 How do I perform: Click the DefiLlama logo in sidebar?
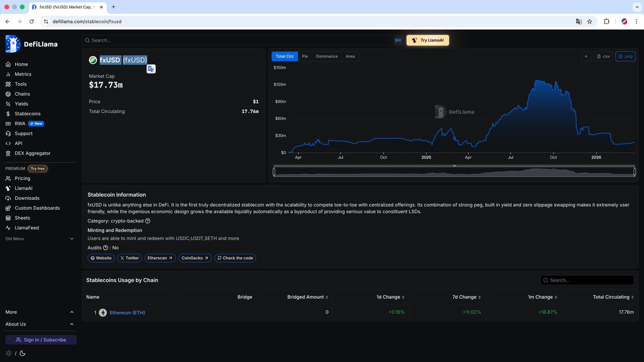pos(31,44)
